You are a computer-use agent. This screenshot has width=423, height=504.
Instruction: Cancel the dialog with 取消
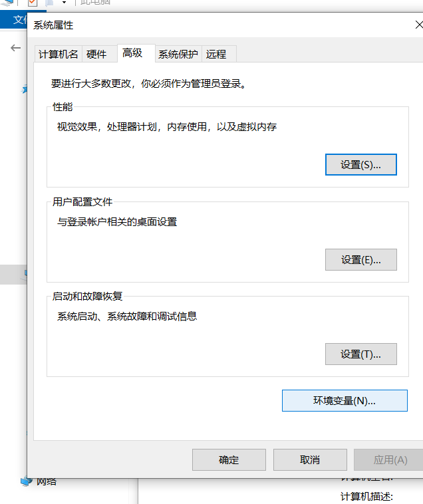pos(310,459)
